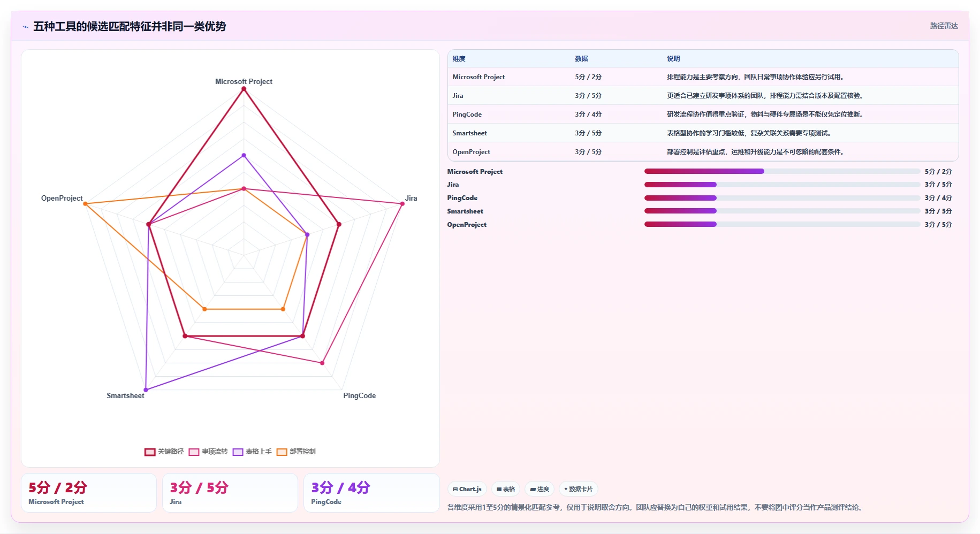Click the heading 五种工具的候选匹配特征并非同一类优势

130,26
